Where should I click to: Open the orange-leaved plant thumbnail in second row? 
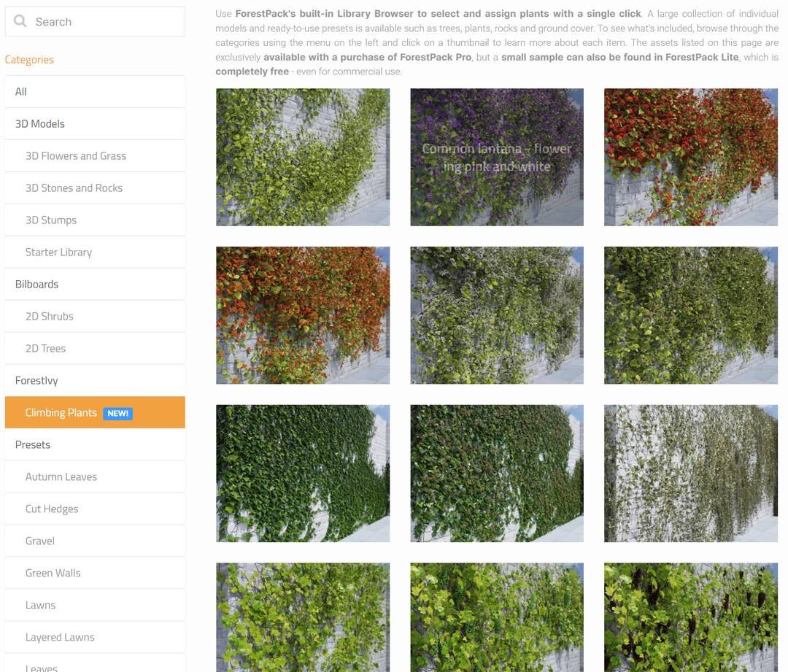[x=303, y=315]
